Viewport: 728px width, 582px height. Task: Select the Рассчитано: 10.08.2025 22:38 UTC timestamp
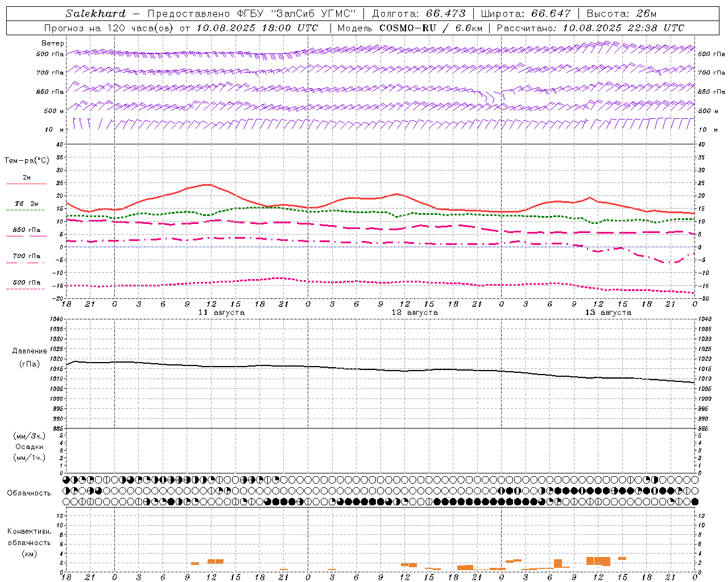[590, 28]
